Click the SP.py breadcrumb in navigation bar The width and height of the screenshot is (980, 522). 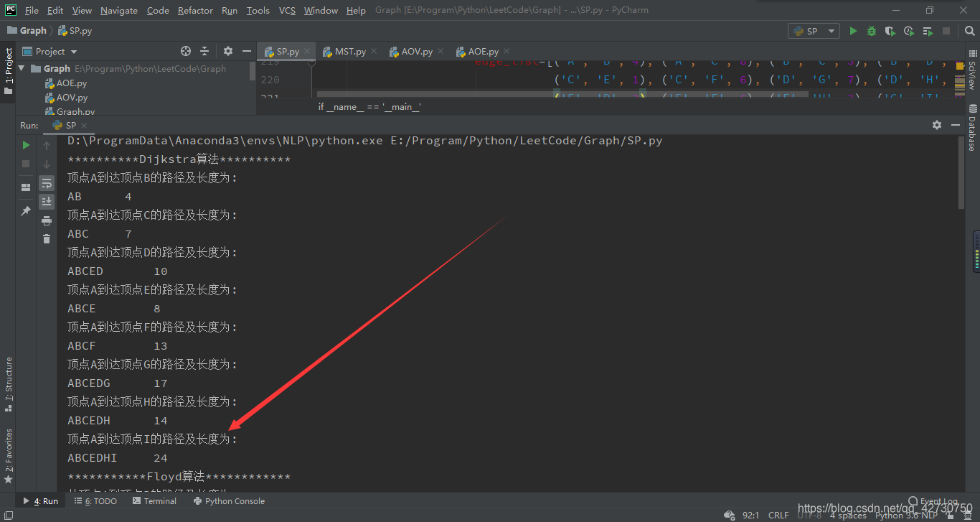click(x=75, y=30)
